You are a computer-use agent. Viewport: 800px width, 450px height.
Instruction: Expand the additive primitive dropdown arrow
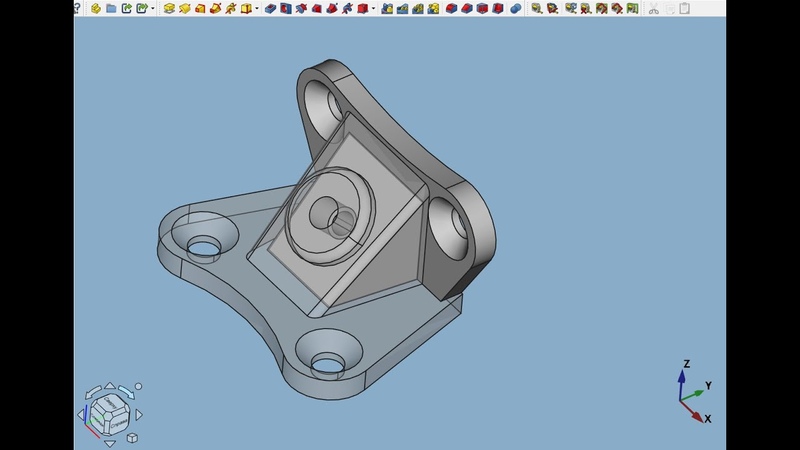click(x=257, y=9)
